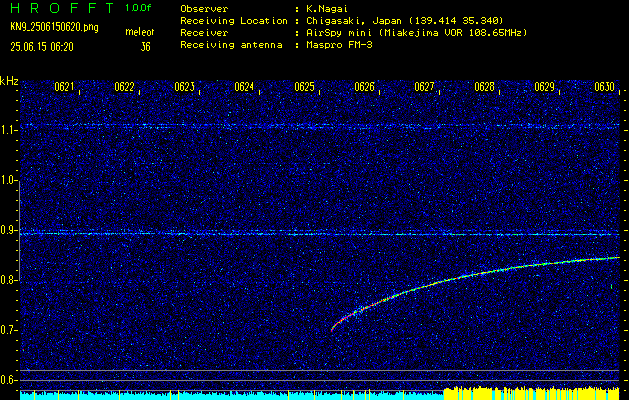Select the observer name K.Nagai

click(327, 9)
